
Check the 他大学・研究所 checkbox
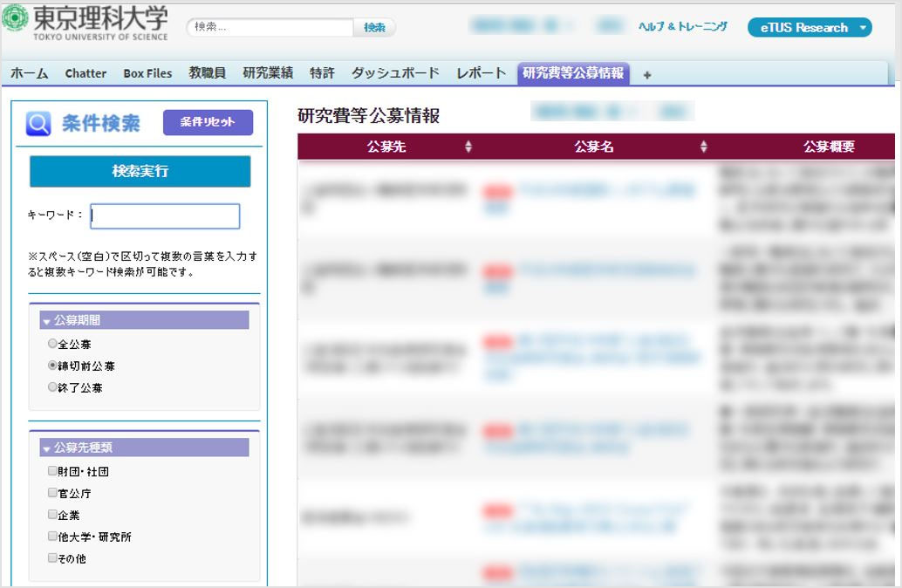pyautogui.click(x=52, y=537)
